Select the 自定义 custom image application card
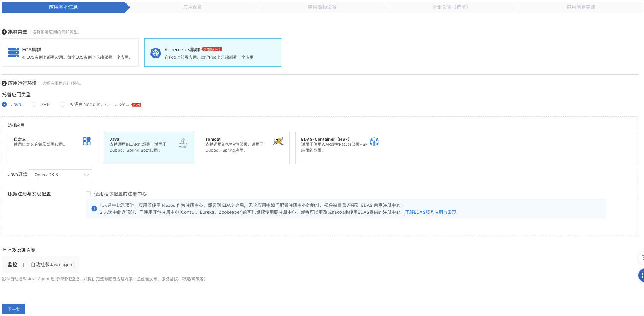Viewport: 644px width, 316px height. point(53,148)
